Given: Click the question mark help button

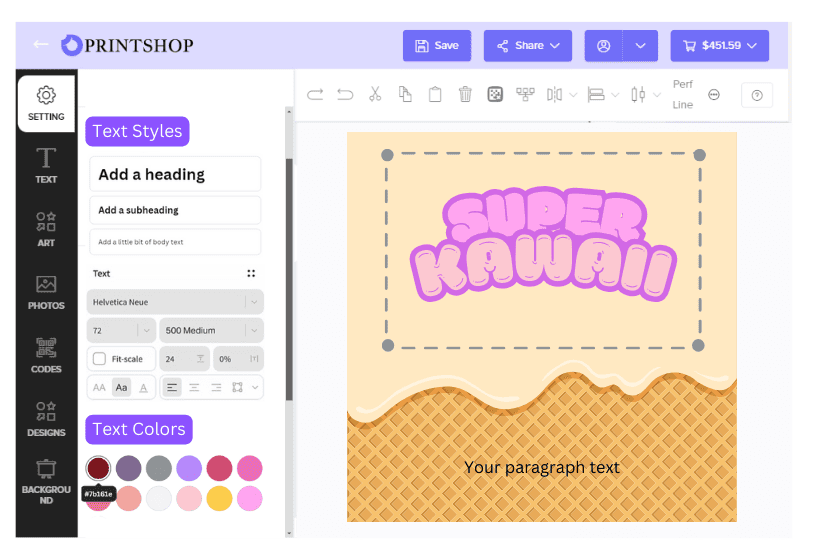Looking at the screenshot, I should [757, 95].
